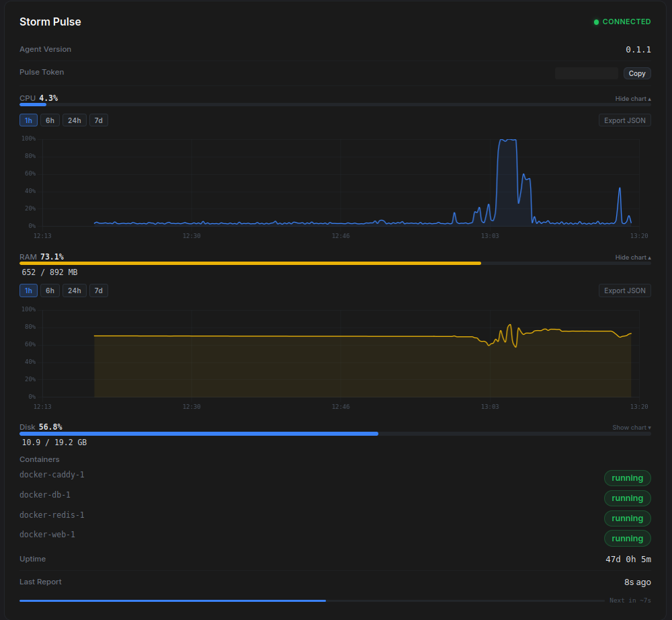Show the Disk chart
Viewport: 672px width, 620px height.
(631, 427)
